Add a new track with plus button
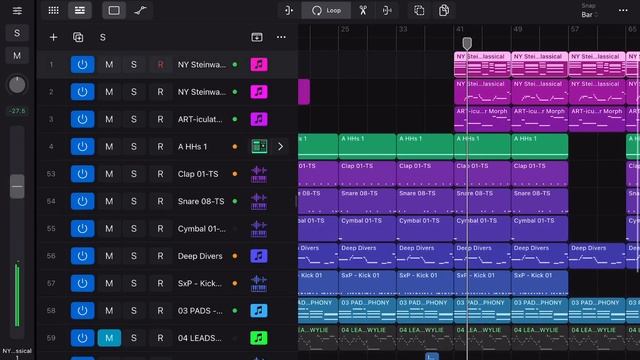The image size is (640, 360). (x=53, y=38)
